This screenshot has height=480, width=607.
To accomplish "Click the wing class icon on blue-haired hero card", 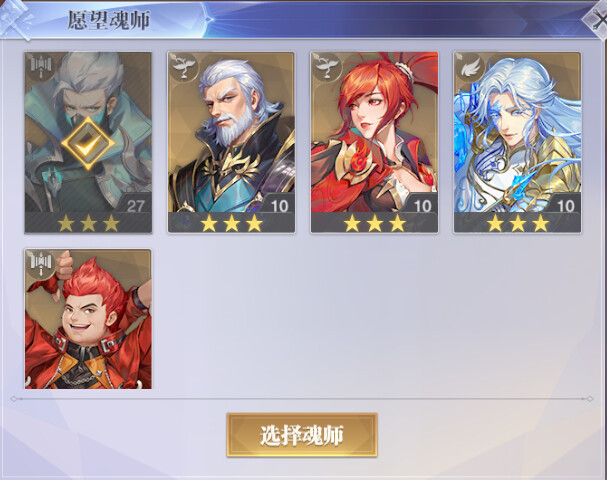I will tap(470, 66).
